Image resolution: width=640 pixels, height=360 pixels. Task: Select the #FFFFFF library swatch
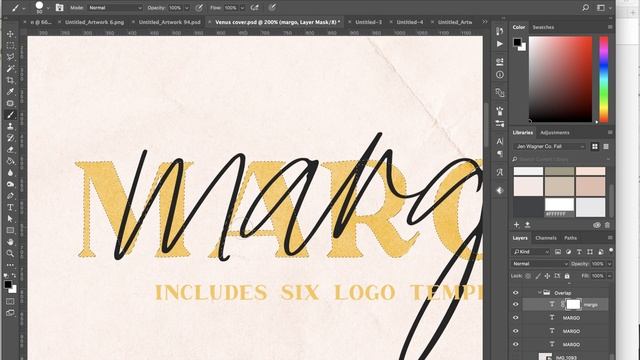[559, 207]
